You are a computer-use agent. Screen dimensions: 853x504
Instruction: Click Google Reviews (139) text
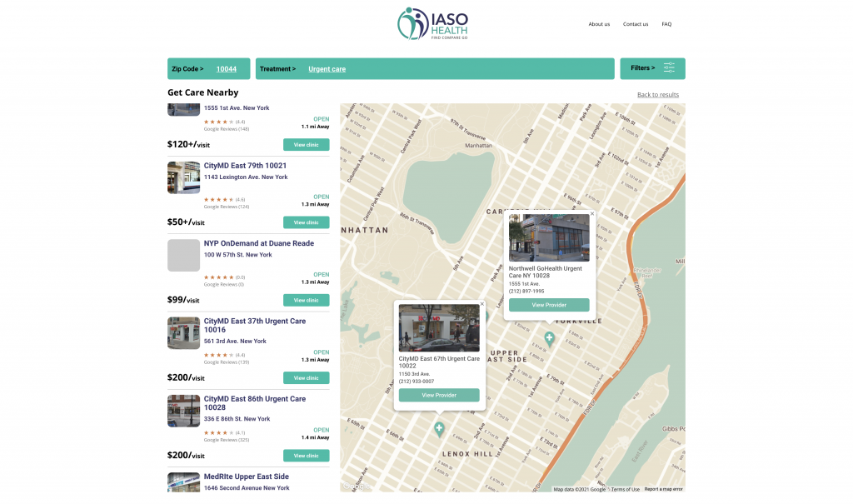(227, 362)
